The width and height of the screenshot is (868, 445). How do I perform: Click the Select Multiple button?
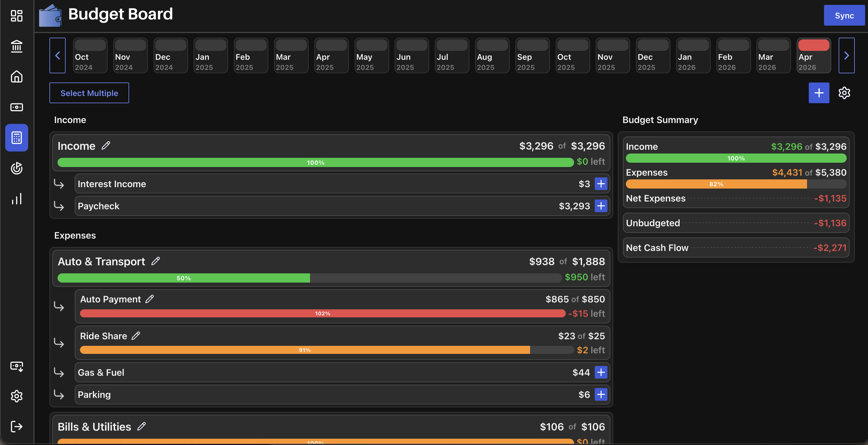point(89,93)
